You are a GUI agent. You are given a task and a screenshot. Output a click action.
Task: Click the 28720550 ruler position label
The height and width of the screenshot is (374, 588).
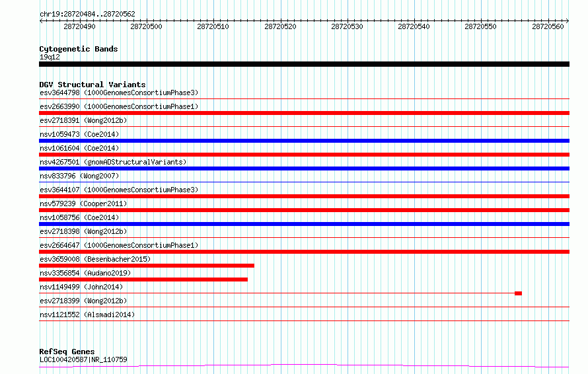481,26
